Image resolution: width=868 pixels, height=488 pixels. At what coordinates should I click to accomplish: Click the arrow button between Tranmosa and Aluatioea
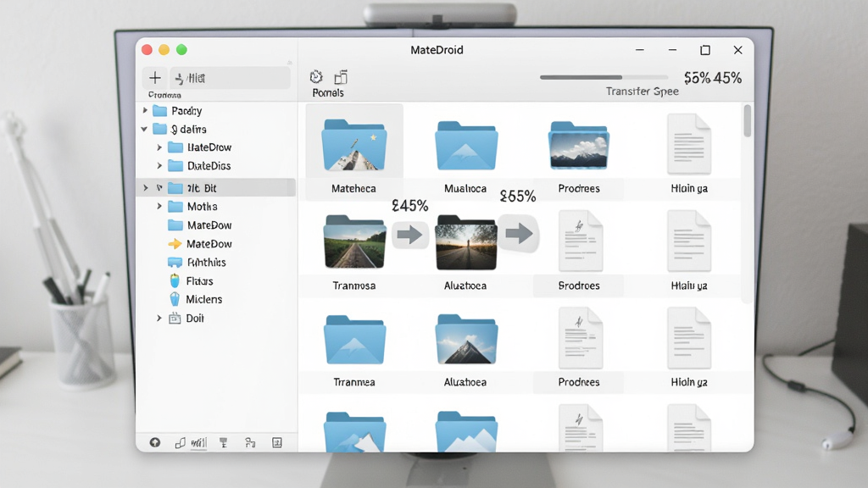(x=410, y=235)
